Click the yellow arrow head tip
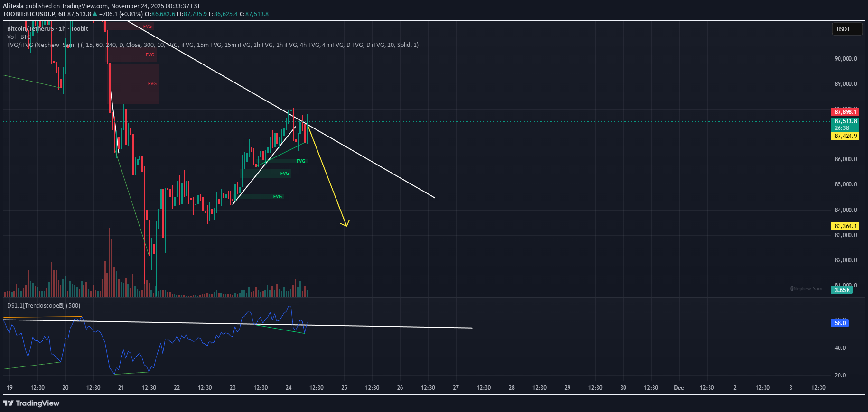The width and height of the screenshot is (868, 412). coord(346,226)
